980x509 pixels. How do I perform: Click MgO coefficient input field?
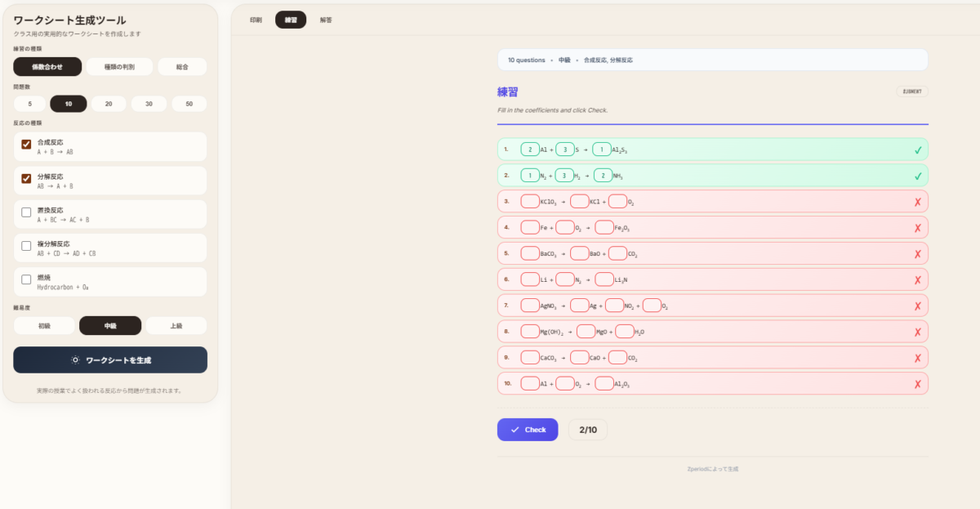point(586,333)
